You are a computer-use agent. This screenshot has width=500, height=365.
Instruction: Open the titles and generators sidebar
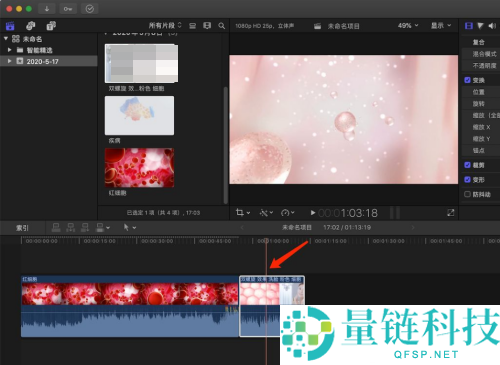click(x=51, y=26)
